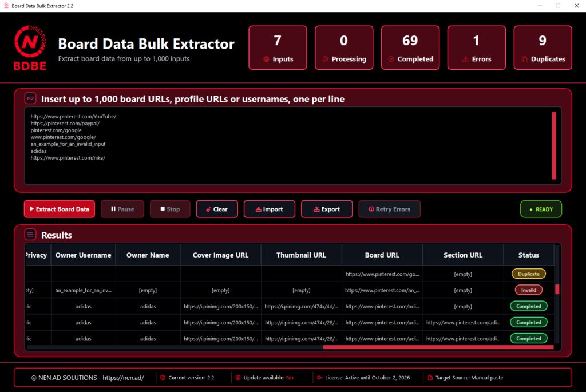Click the copy icon in the Duplicates card
Image resolution: width=586 pixels, height=392 pixels.
524,59
